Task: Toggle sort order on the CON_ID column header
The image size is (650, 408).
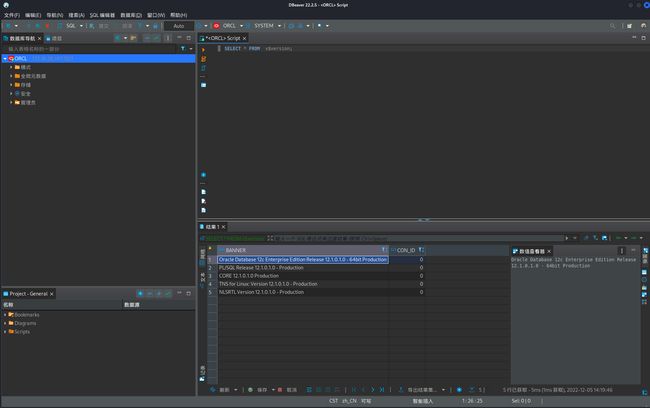Action: click(x=421, y=250)
